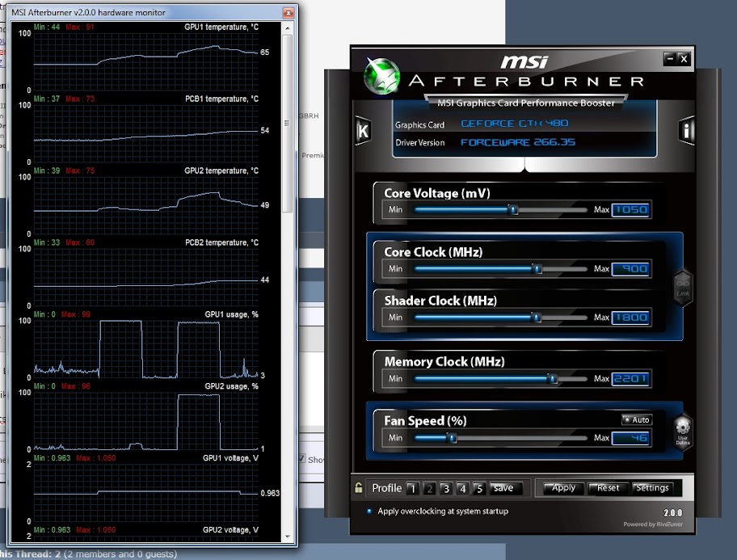
Task: Click the GPU2 usage graph
Action: click(x=146, y=421)
